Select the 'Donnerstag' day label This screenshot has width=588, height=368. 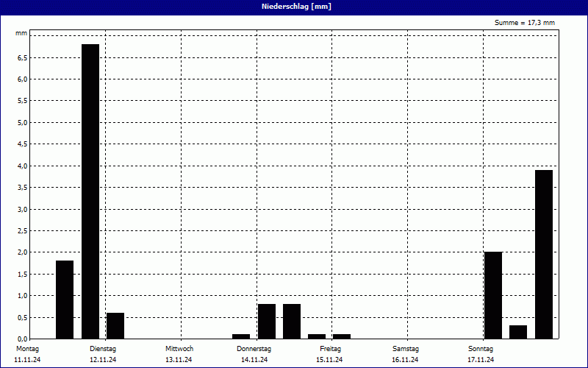pos(254,349)
